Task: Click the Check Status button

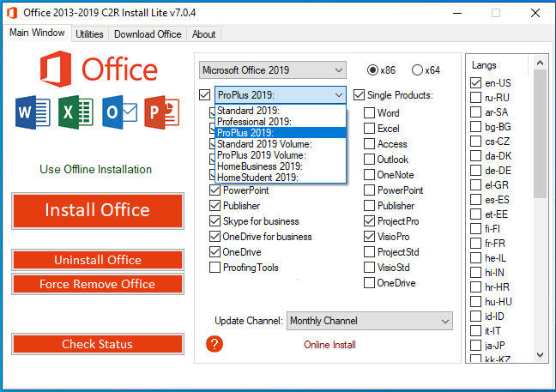Action: 98,344
